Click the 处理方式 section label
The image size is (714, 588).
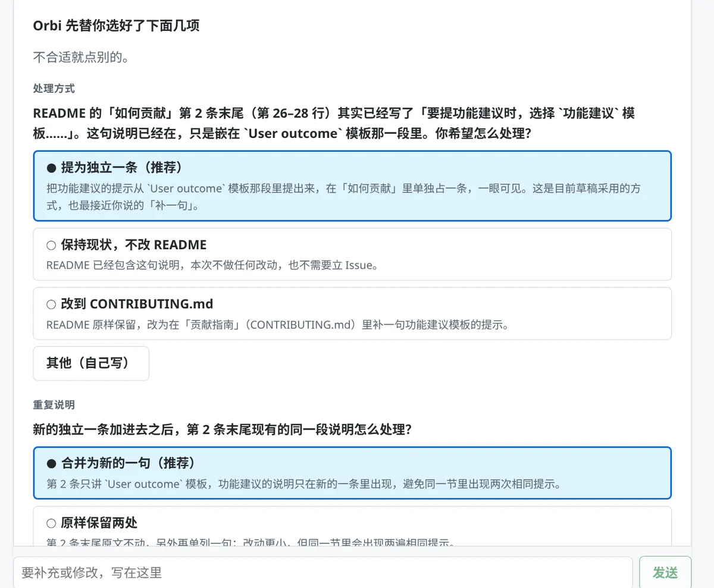pos(54,89)
